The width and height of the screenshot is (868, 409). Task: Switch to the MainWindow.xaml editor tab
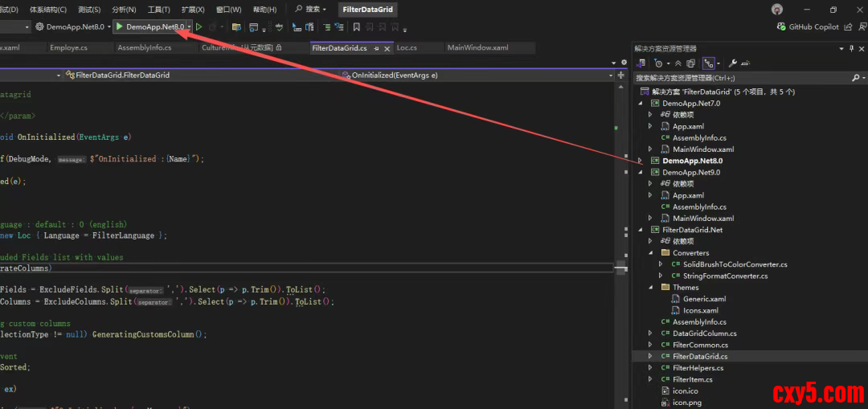[x=477, y=48]
